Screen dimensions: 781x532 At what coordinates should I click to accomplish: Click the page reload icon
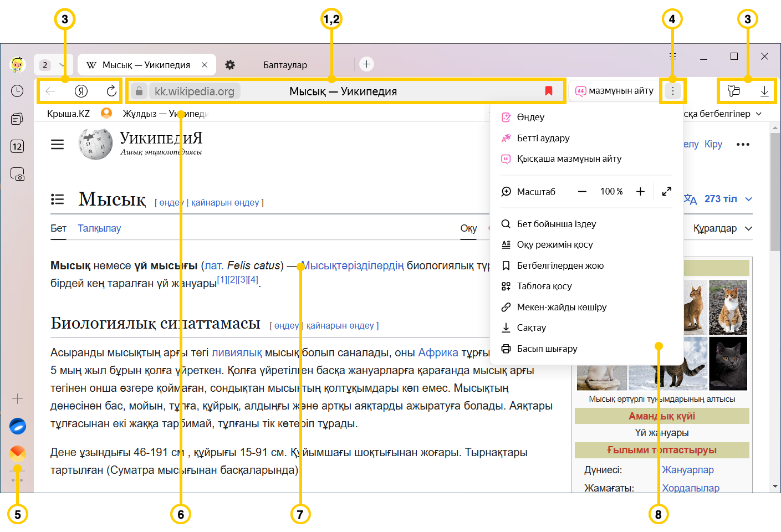[x=111, y=91]
